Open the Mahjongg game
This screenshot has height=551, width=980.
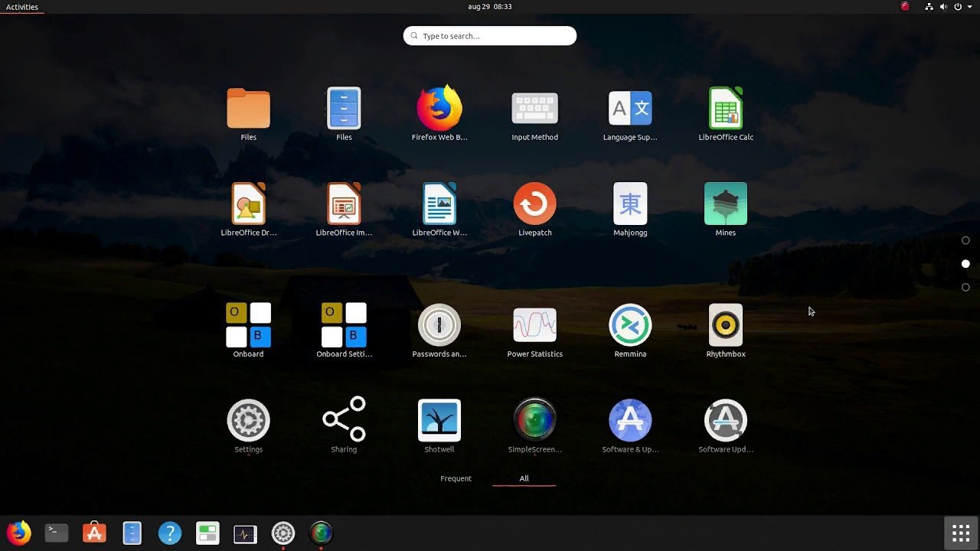[630, 204]
